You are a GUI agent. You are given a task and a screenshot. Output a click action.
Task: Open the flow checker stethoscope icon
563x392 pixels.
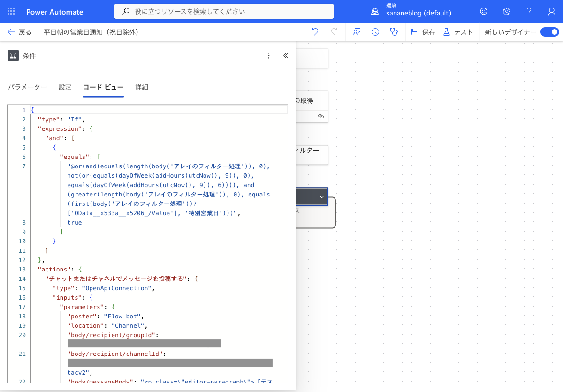point(394,32)
